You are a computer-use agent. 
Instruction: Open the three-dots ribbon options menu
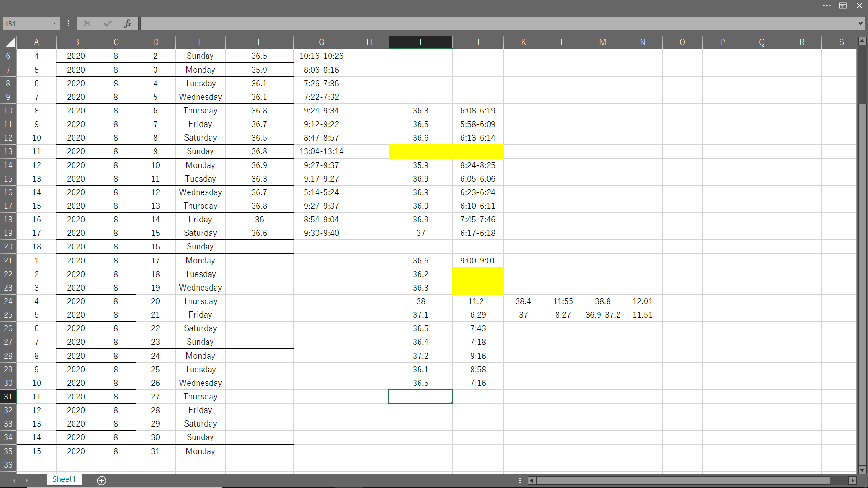coord(827,6)
